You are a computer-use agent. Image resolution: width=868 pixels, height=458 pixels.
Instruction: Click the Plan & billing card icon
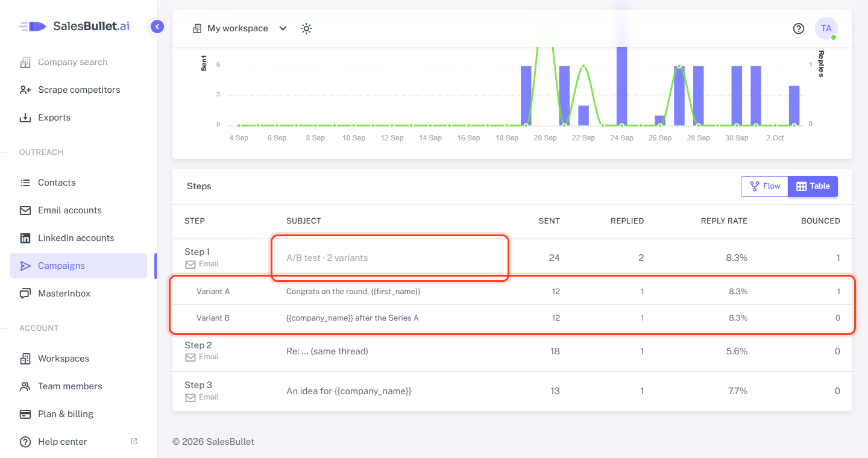click(x=25, y=414)
